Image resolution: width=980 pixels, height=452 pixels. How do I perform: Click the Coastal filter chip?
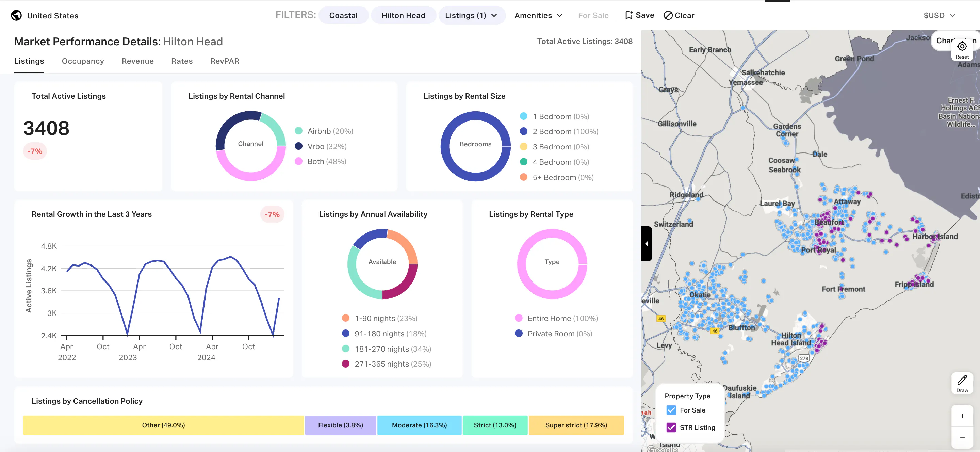click(x=344, y=15)
